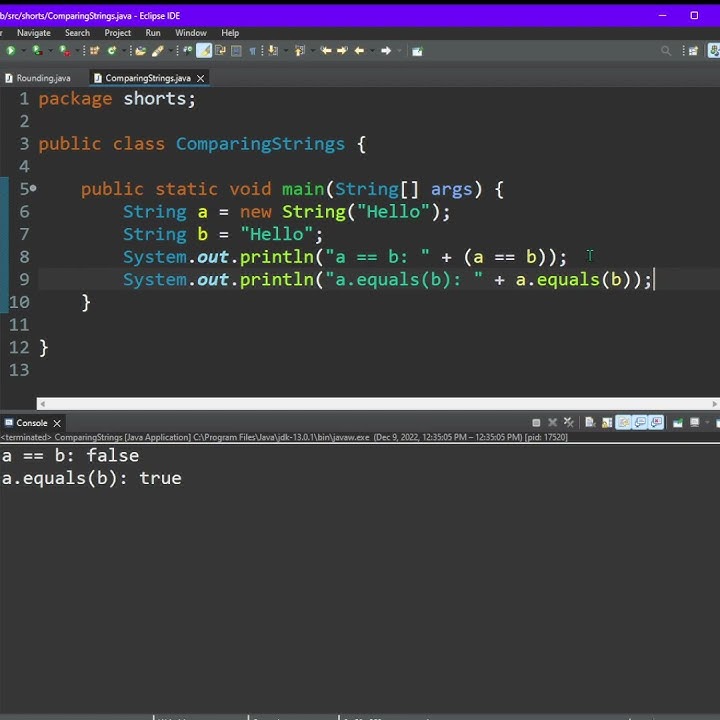Maximize the Eclipse IDE window
Viewport: 720px width, 720px height.
click(x=694, y=16)
